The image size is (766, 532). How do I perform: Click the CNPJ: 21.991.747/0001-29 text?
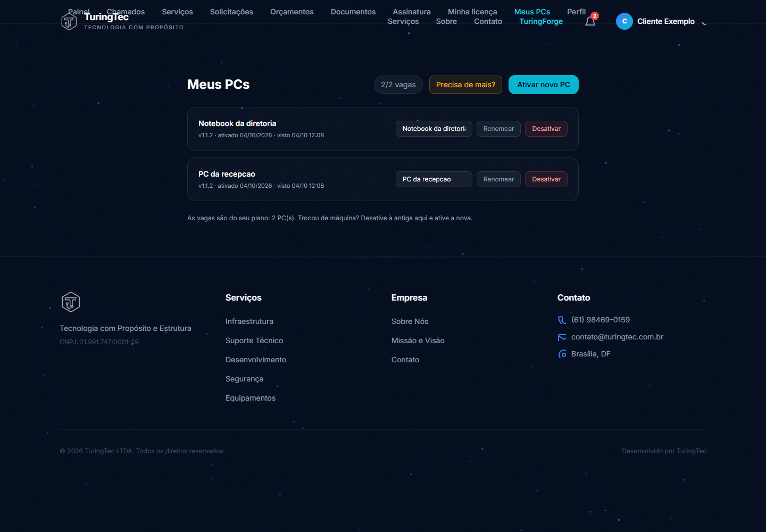99,342
